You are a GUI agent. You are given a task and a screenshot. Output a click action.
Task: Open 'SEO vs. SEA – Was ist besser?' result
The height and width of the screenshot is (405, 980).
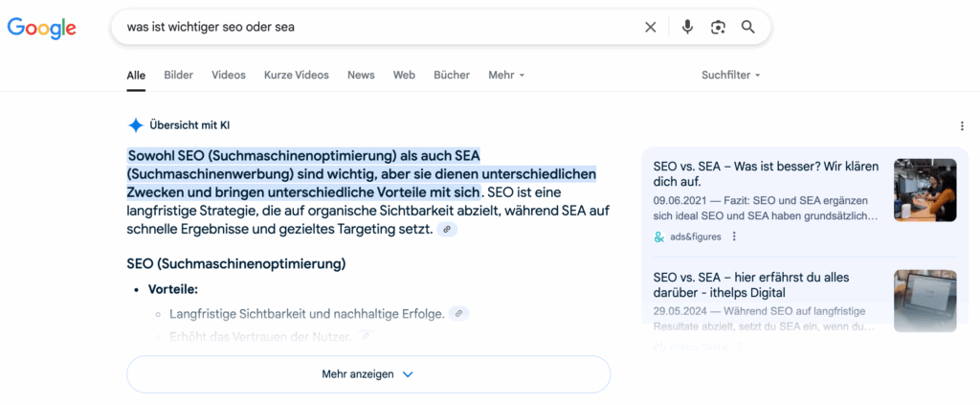click(x=767, y=173)
